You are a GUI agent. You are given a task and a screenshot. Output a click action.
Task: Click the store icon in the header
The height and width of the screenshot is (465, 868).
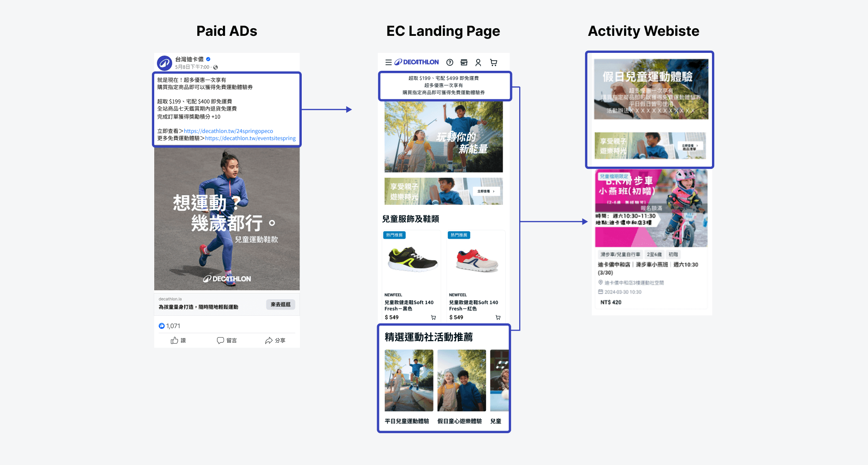[x=464, y=62]
